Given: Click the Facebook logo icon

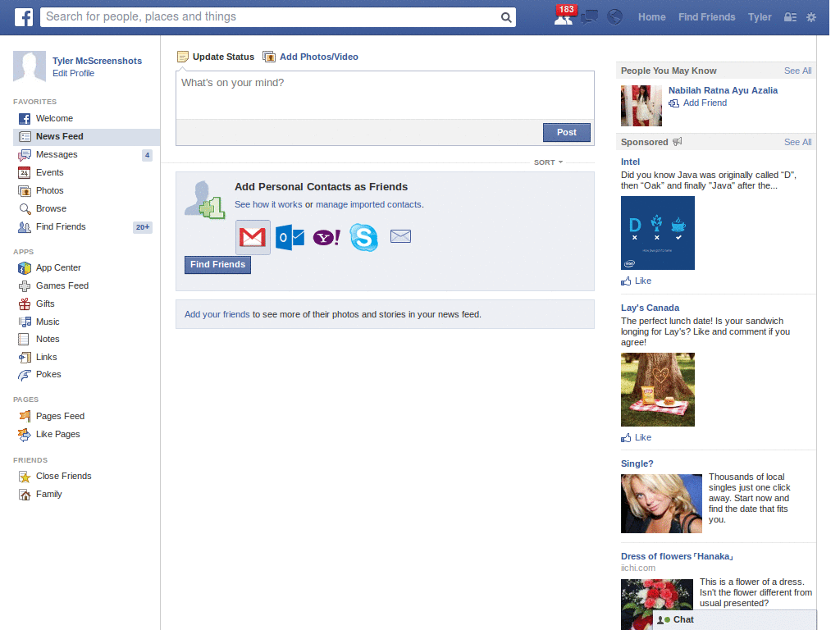Looking at the screenshot, I should (x=24, y=17).
